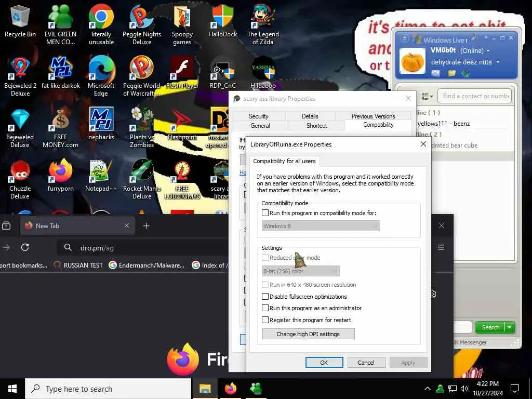This screenshot has height=399, width=532.
Task: Open the Recycle Bin desktop icon
Action: 20,21
